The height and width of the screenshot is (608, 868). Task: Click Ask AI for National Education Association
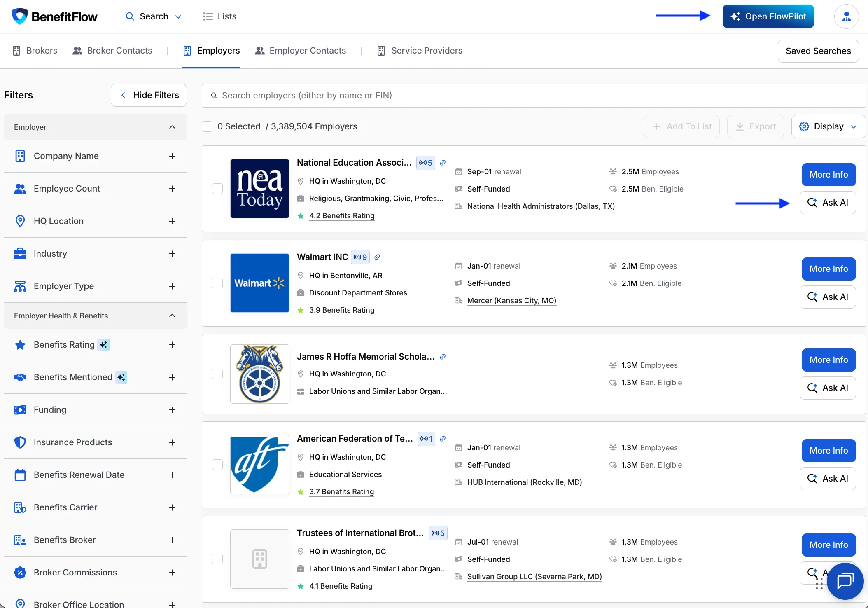click(x=828, y=203)
